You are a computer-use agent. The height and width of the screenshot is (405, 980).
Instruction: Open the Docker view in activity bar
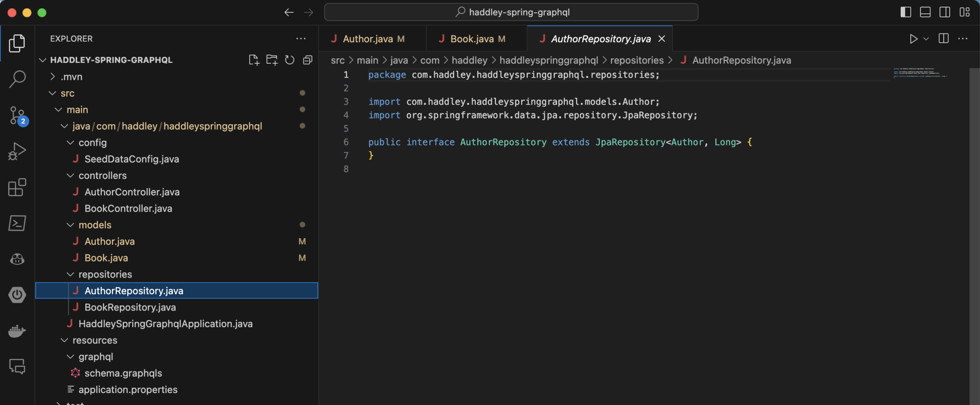pos(17,331)
